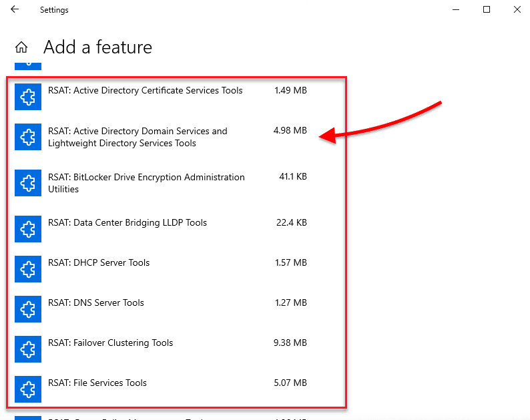Image resolution: width=530 pixels, height=420 pixels.
Task: Select RSAT: DNS Server Tools entry
Action: 96,302
